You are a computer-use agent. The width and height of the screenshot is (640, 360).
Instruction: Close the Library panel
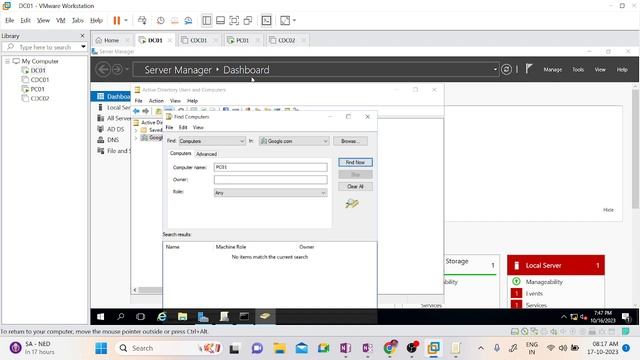[x=82, y=36]
